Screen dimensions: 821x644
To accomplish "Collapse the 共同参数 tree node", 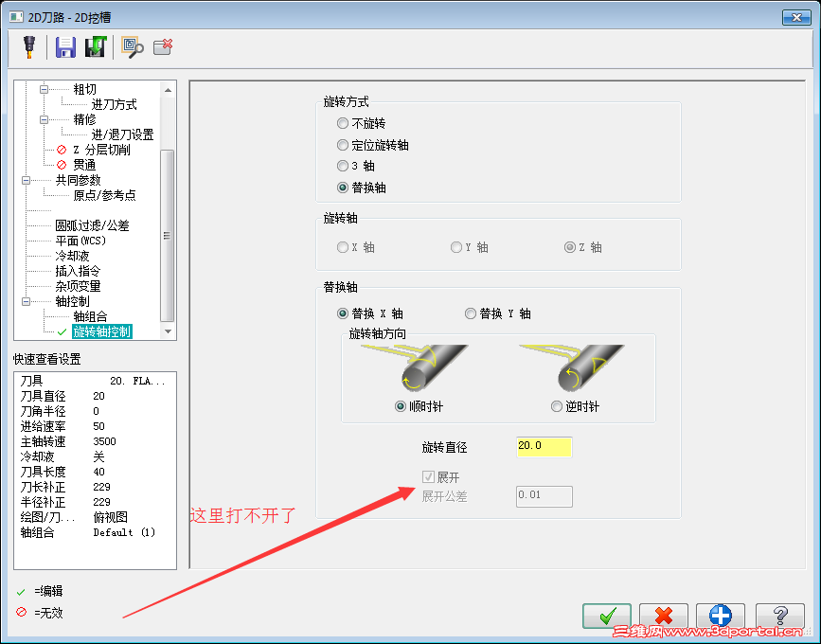I will pos(27,181).
